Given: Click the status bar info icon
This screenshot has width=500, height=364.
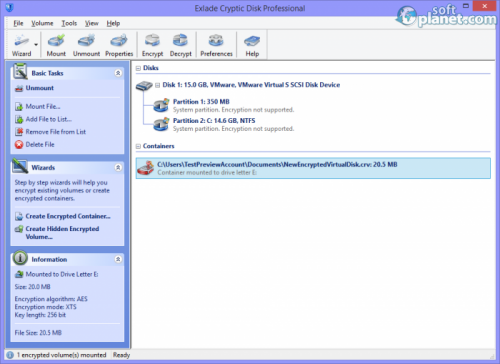Looking at the screenshot, I should point(10,355).
